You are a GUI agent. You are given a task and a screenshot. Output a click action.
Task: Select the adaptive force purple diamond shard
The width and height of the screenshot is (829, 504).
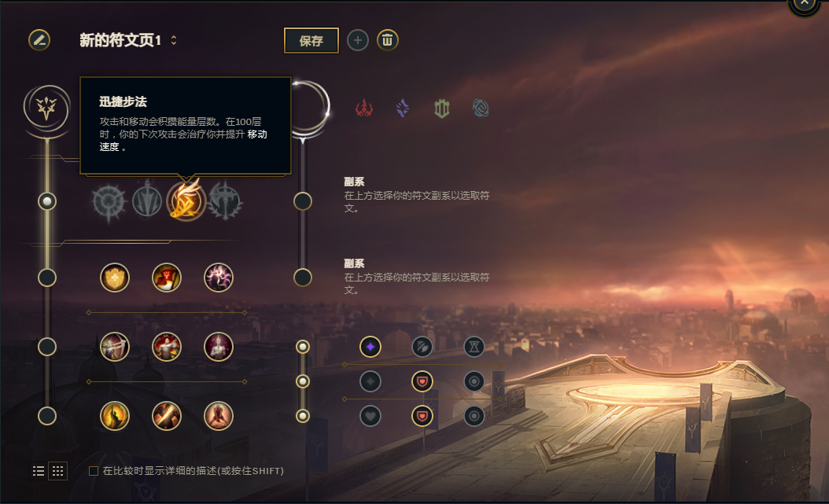tap(370, 347)
